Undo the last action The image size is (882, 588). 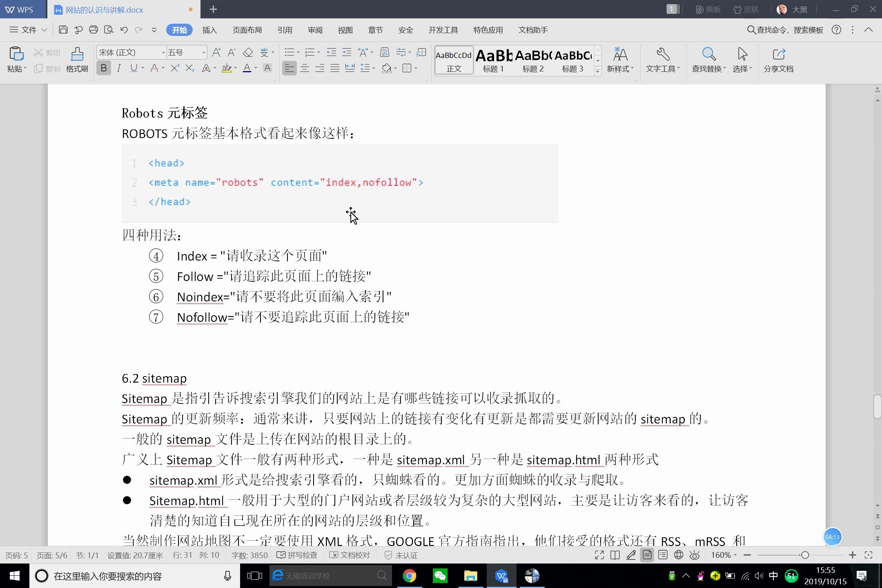124,30
